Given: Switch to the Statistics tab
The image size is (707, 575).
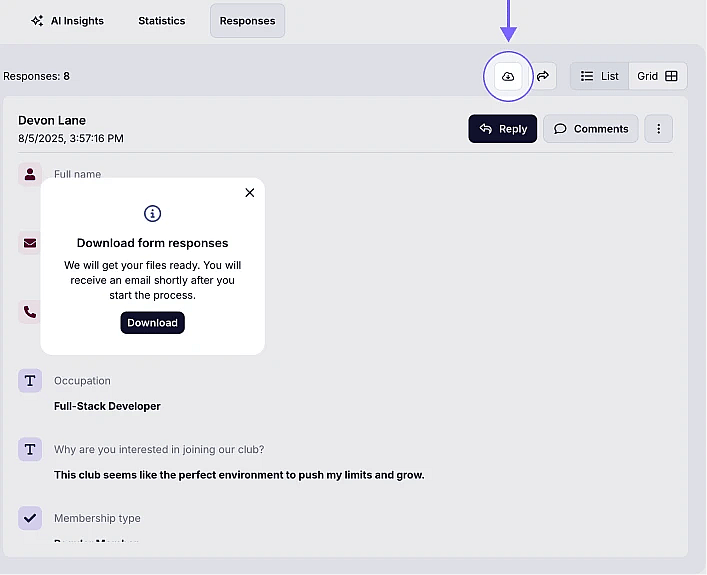Looking at the screenshot, I should 161,21.
